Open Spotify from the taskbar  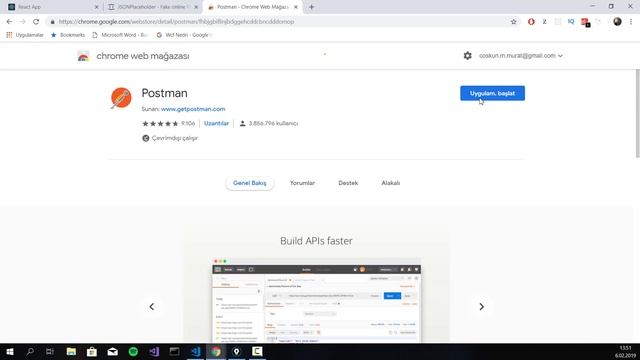pyautogui.click(x=133, y=351)
